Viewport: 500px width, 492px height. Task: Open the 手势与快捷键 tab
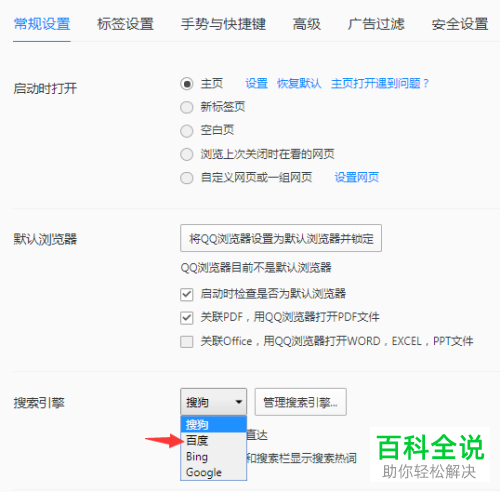pos(223,24)
